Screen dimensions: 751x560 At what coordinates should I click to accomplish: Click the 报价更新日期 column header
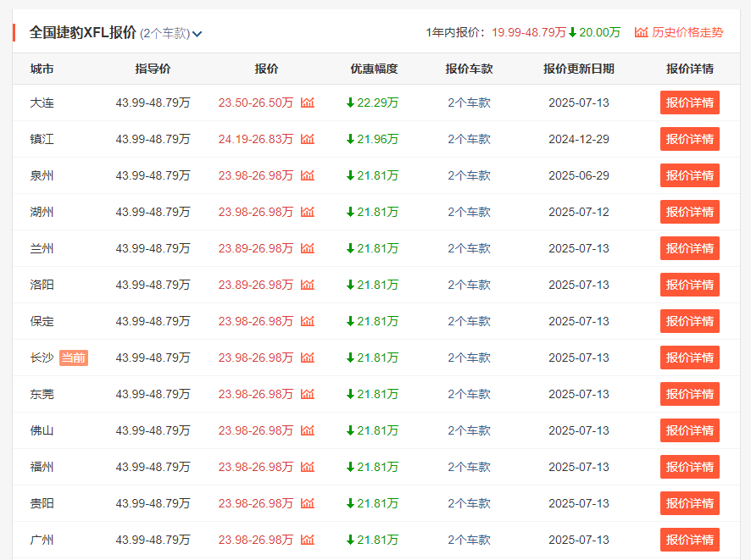tap(579, 69)
